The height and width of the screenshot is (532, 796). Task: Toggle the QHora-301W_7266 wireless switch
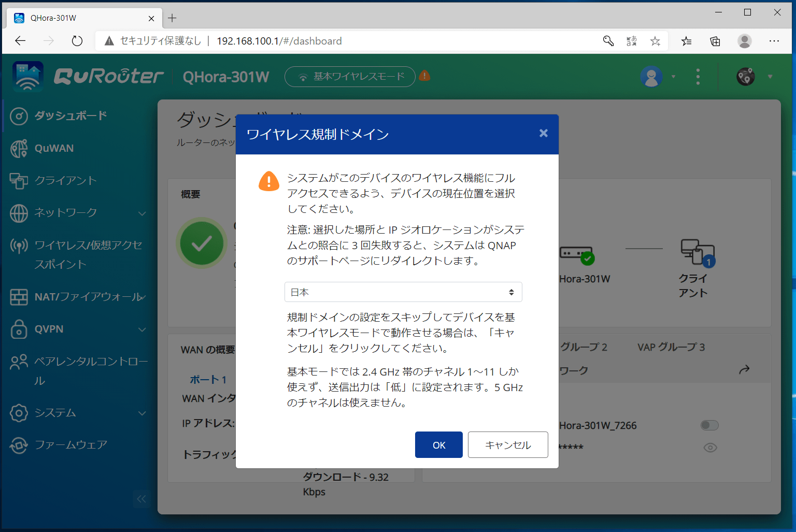(x=709, y=425)
